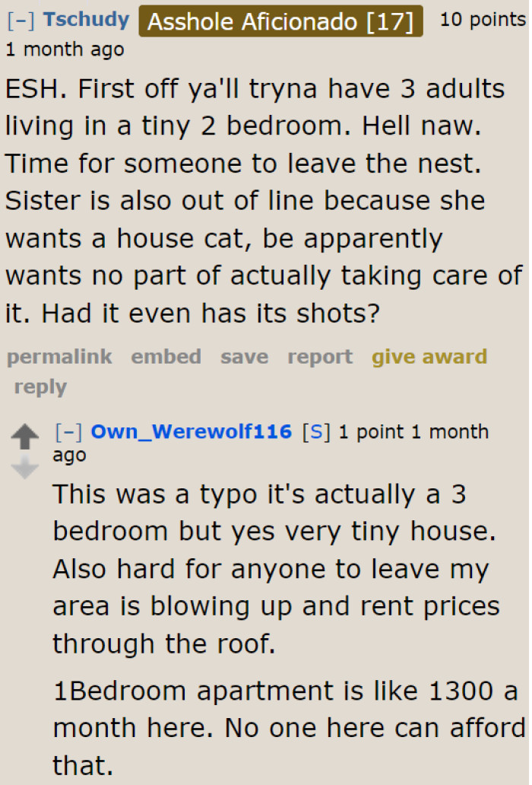Open Tschudy's user profile
Image resolution: width=532 pixels, height=785 pixels.
86,20
